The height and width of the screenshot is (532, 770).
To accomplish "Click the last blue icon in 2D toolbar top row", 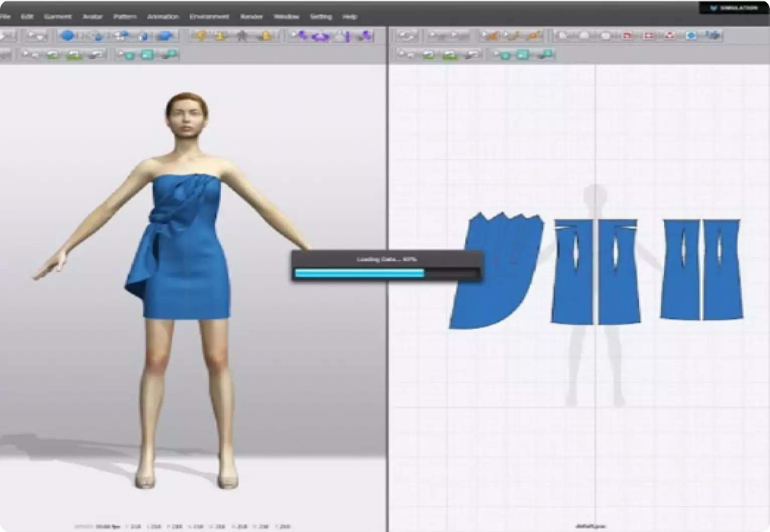I will [712, 36].
